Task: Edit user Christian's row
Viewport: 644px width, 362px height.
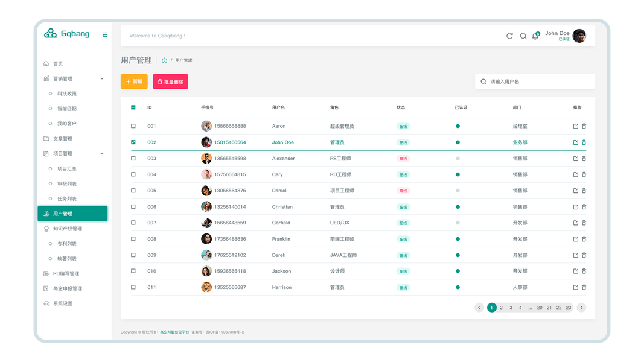Action: click(575, 207)
